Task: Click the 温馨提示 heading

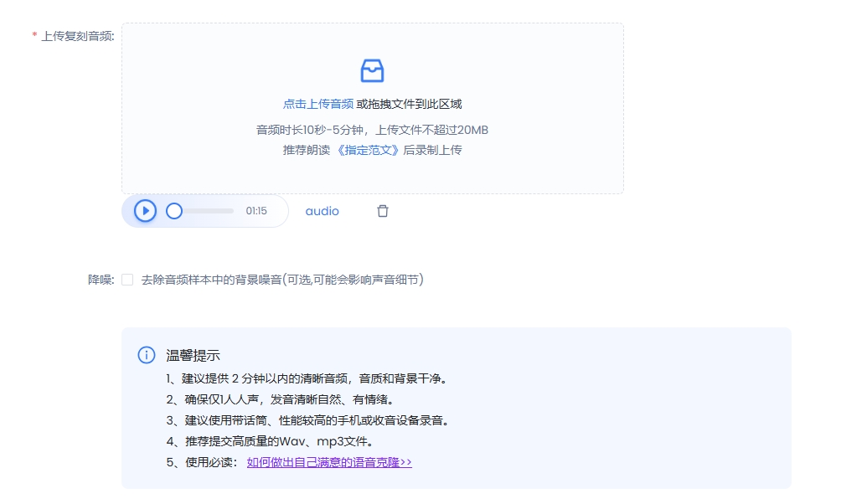Action: (x=193, y=355)
